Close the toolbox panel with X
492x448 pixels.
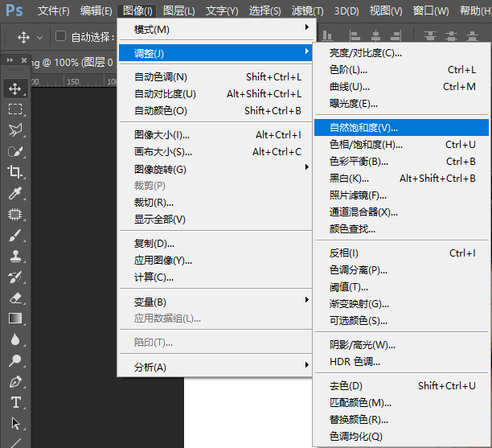click(x=24, y=60)
